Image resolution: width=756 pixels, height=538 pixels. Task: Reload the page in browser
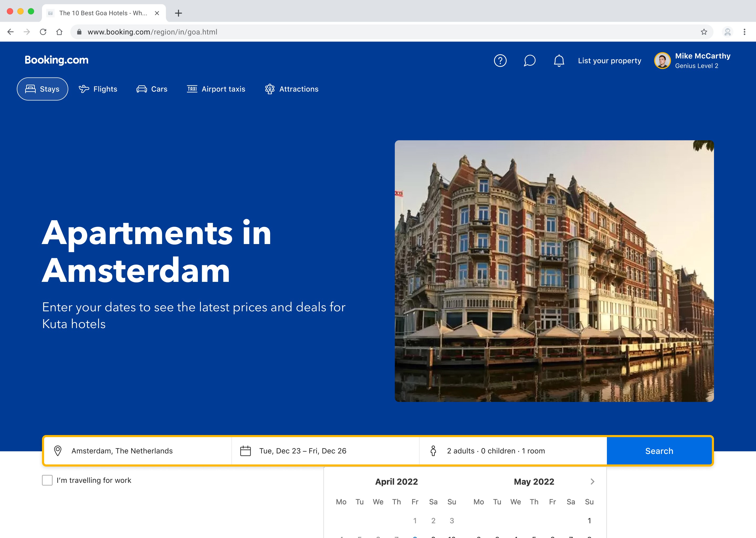tap(43, 32)
